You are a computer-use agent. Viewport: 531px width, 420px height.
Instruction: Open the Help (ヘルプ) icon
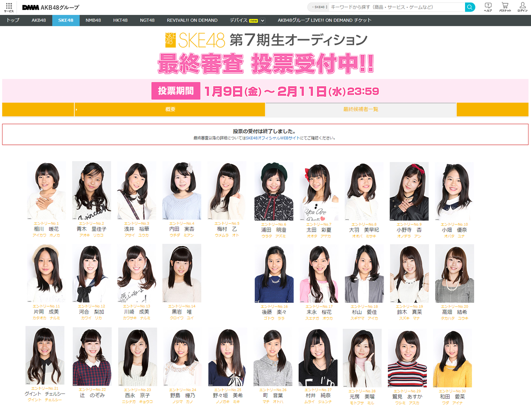coord(488,7)
